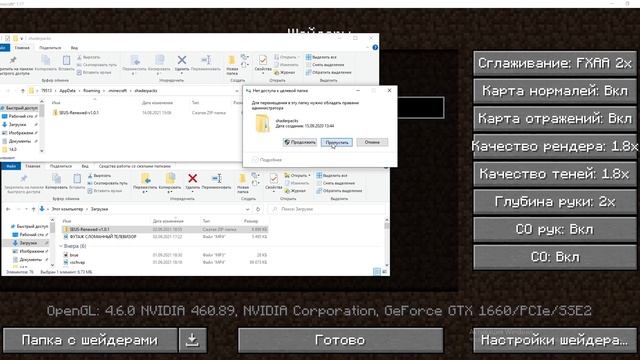Switch to Вид tab in shaderpacks window
The height and width of the screenshot is (360, 640).
click(x=74, y=48)
